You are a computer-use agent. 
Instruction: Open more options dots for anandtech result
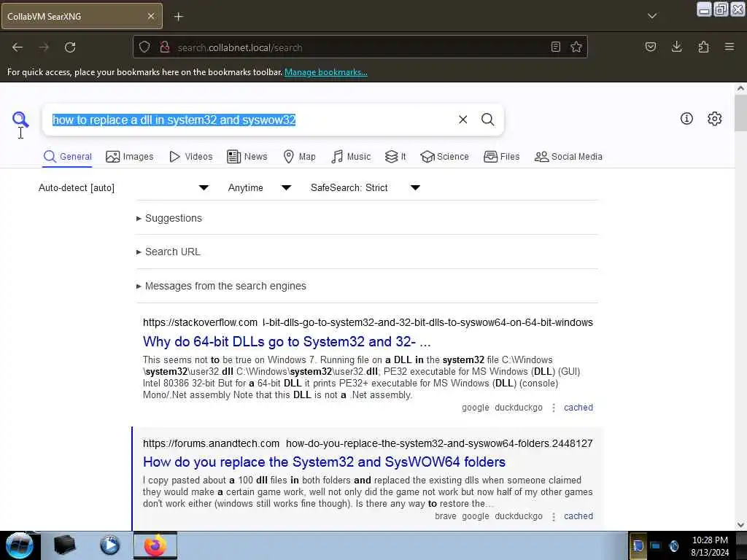coord(554,516)
